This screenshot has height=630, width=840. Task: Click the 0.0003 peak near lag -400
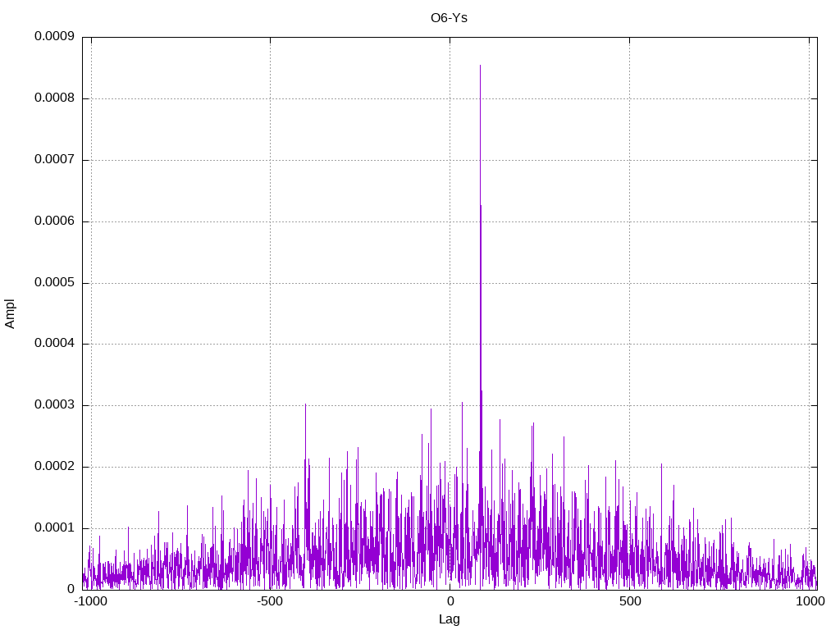point(305,404)
